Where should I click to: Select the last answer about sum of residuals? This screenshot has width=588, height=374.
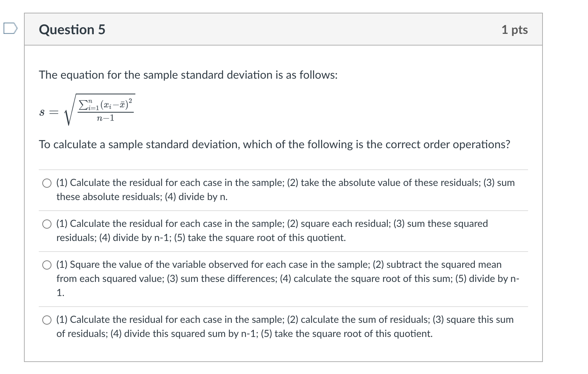[47, 320]
